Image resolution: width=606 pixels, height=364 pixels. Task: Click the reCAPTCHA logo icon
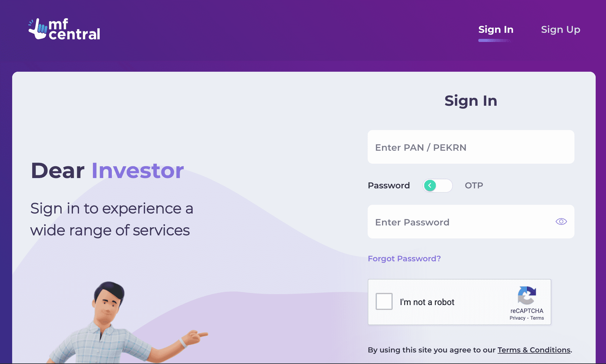click(x=527, y=295)
